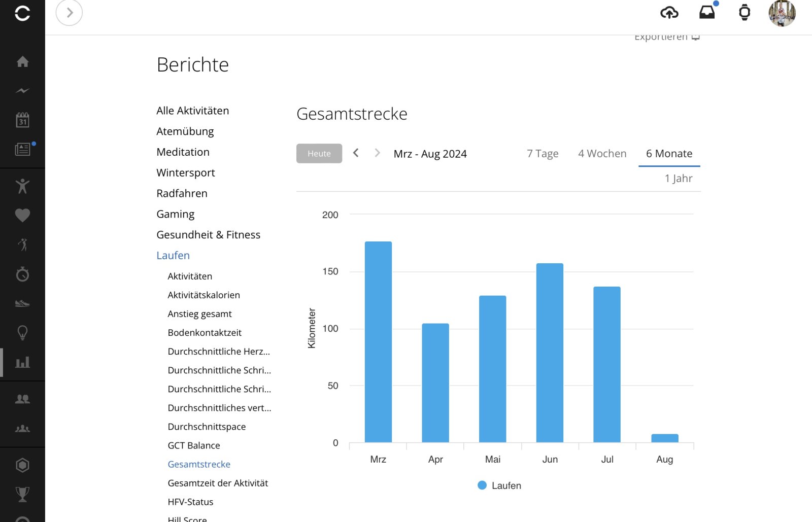Open the running shoe gear icon

22,303
